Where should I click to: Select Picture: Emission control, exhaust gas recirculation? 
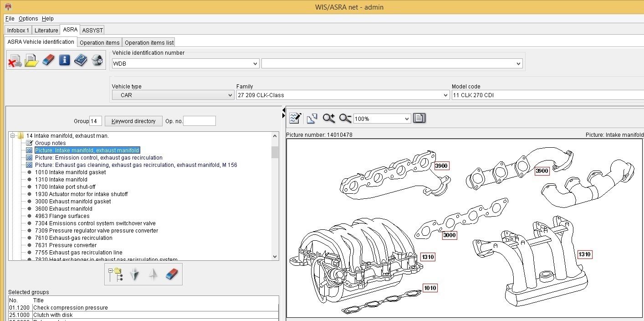[99, 158]
